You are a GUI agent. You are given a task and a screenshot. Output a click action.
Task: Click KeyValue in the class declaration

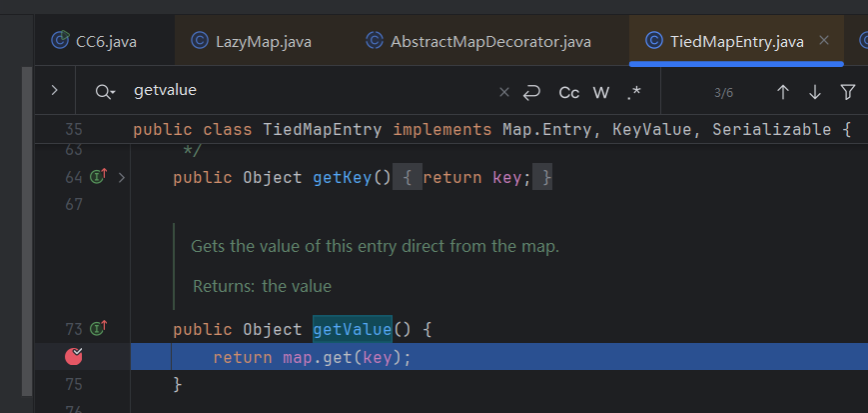click(x=651, y=130)
